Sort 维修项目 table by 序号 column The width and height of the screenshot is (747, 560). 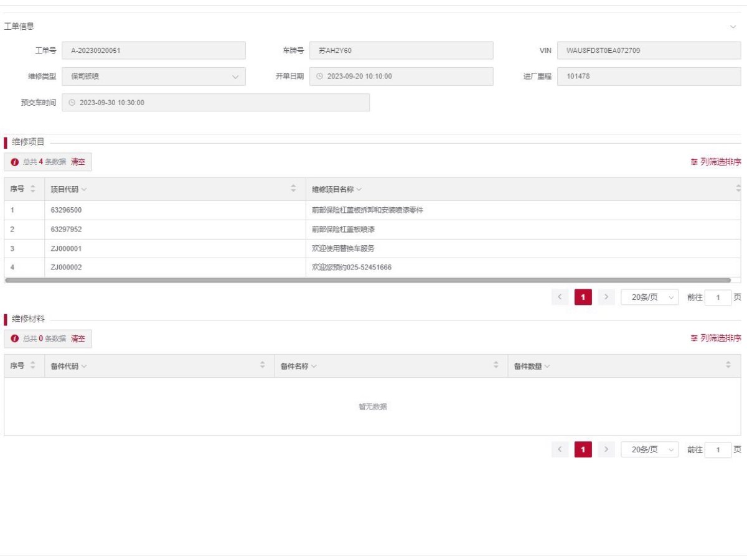33,189
